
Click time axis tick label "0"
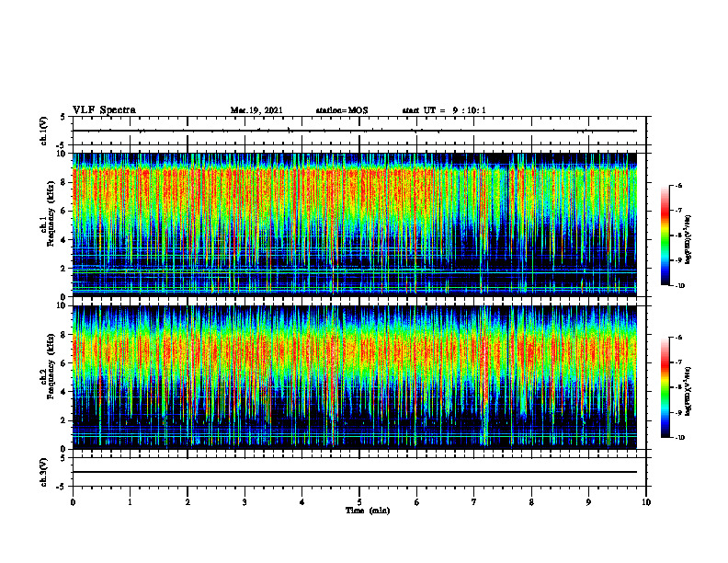click(x=73, y=502)
